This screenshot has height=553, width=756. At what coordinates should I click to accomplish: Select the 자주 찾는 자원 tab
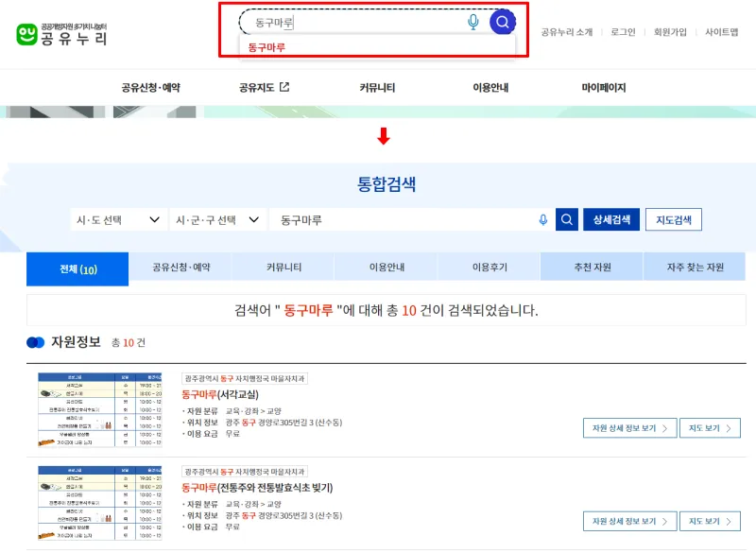695,268
